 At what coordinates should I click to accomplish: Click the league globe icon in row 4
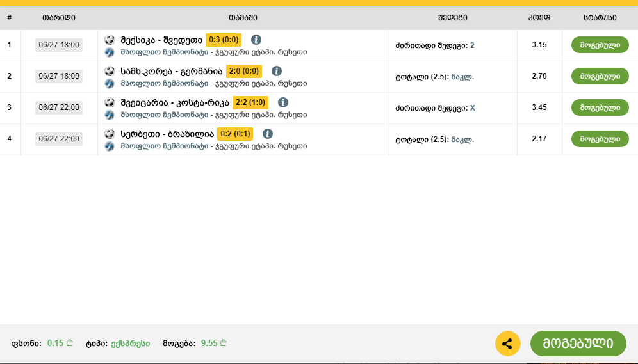[110, 146]
